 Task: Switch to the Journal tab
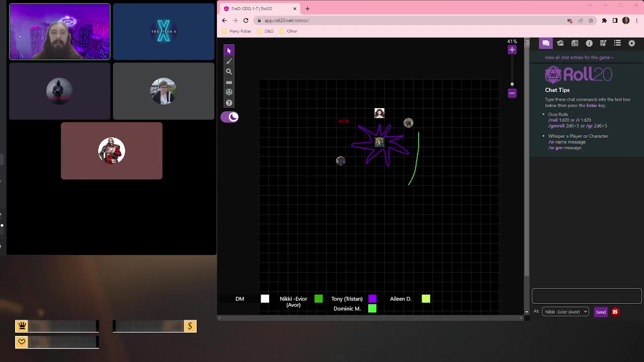tap(575, 43)
